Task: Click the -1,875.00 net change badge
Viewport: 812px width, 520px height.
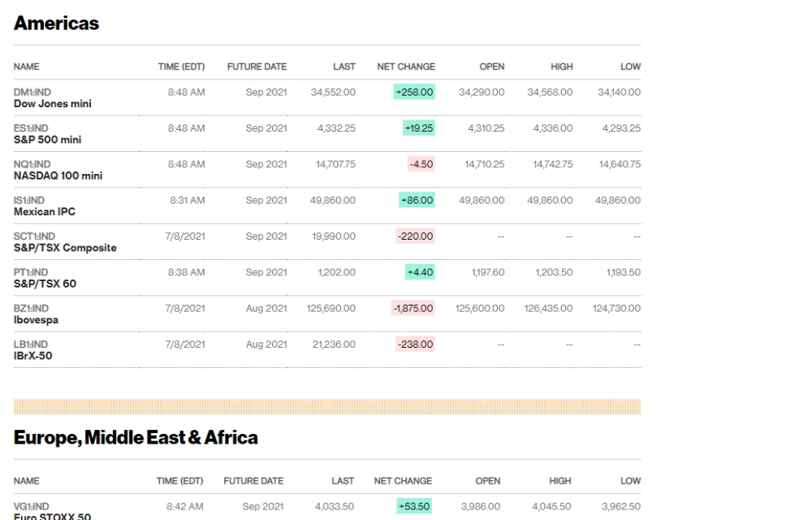Action: pos(413,308)
